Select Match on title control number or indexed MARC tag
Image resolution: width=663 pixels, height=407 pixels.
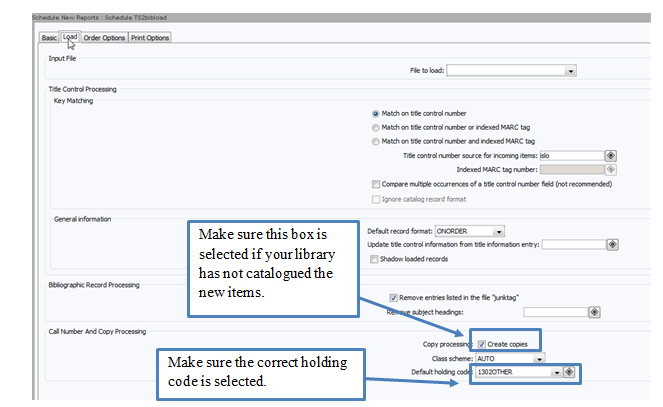(375, 128)
